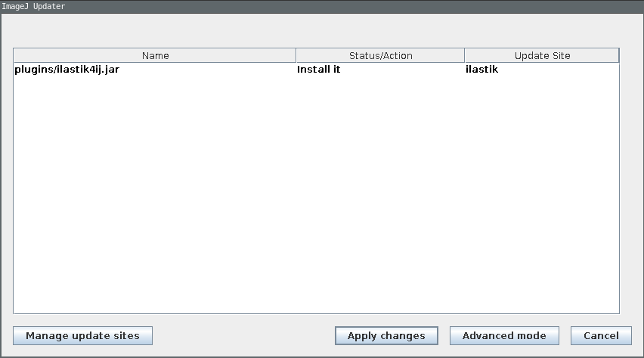Screen dimensions: 644x358
Task: Click divider between Status/Action and Update Site headers
Action: (464, 56)
